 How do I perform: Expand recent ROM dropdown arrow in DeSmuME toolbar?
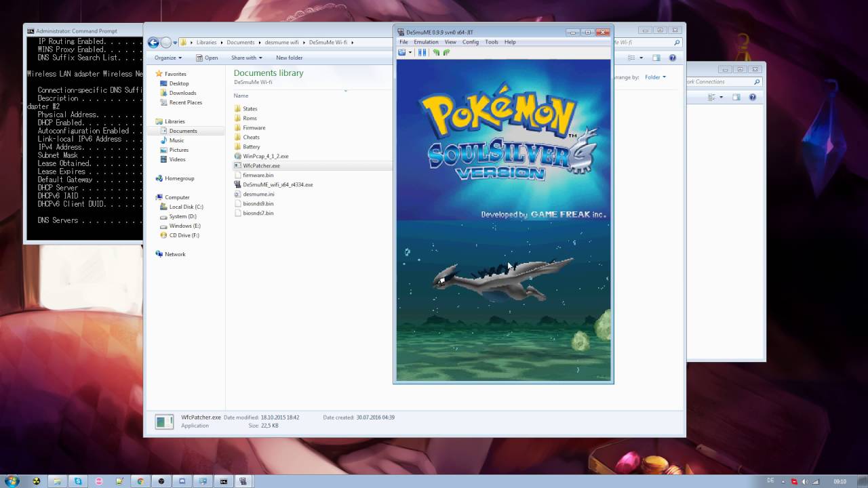[410, 52]
